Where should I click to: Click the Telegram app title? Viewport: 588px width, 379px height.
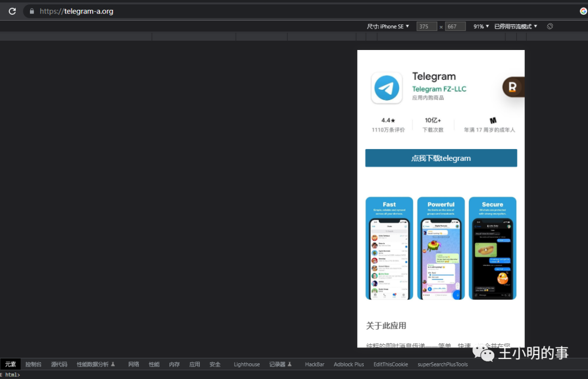[434, 77]
